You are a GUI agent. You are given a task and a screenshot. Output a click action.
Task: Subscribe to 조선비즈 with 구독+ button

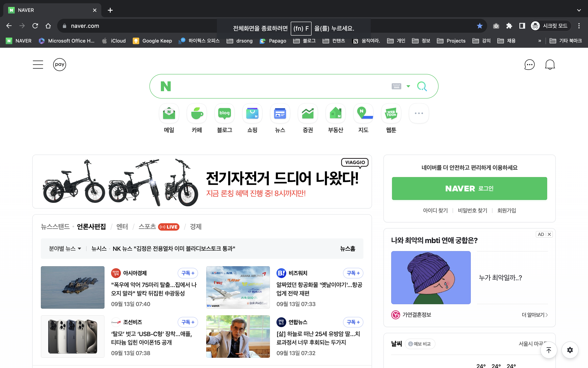pos(188,322)
